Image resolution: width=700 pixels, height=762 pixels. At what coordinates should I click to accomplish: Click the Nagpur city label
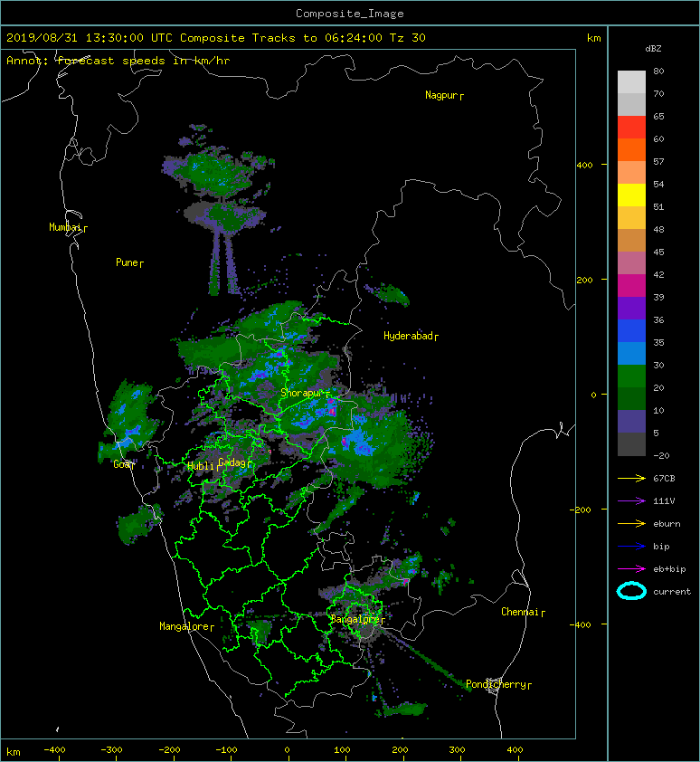pos(444,95)
